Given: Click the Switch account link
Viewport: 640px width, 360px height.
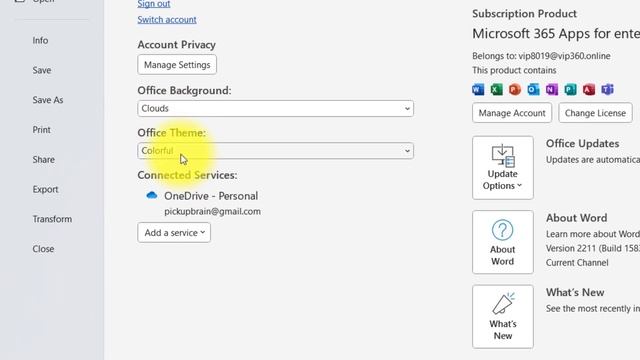Looking at the screenshot, I should click(x=167, y=20).
